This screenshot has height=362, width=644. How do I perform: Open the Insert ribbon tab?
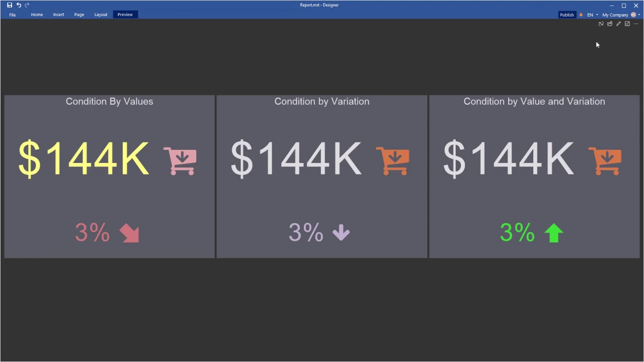(58, 15)
